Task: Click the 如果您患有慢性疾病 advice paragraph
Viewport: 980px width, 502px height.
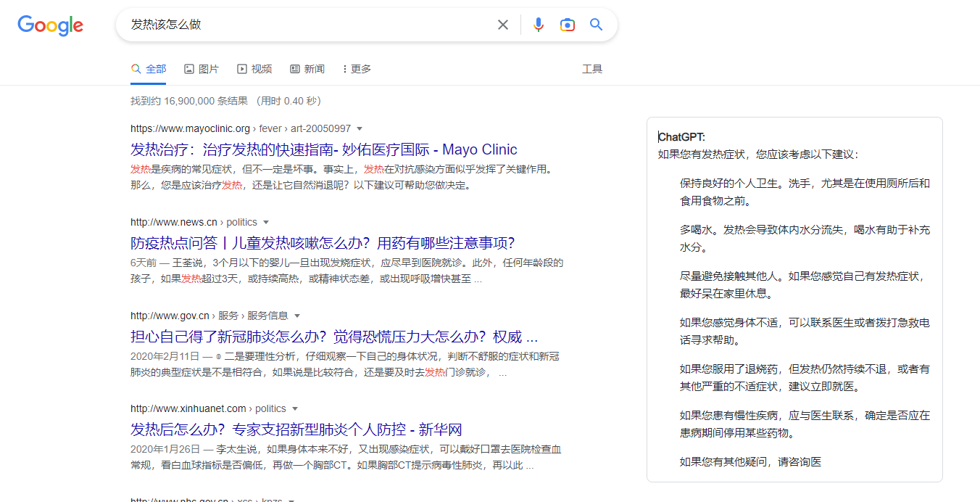Action: click(x=805, y=424)
